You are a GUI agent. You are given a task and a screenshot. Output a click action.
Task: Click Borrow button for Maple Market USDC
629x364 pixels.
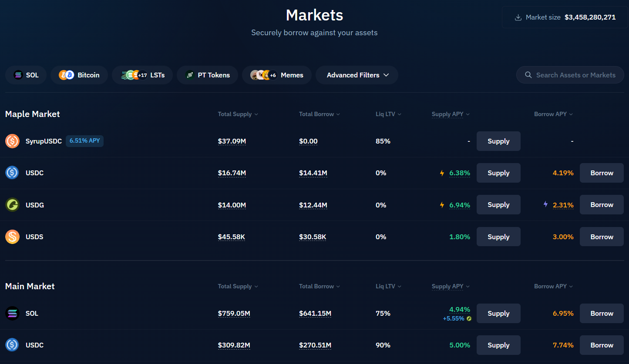click(x=602, y=173)
